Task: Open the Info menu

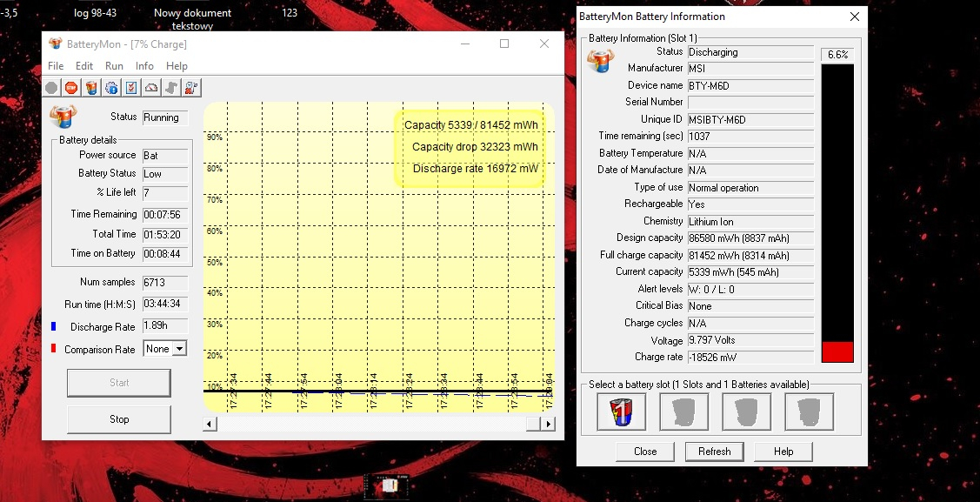Action: click(x=144, y=65)
